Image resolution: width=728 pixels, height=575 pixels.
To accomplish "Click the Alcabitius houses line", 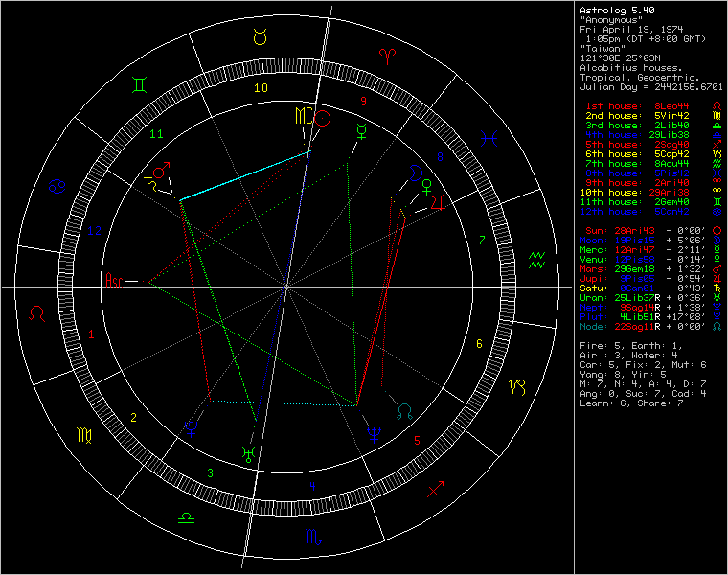I will click(631, 68).
